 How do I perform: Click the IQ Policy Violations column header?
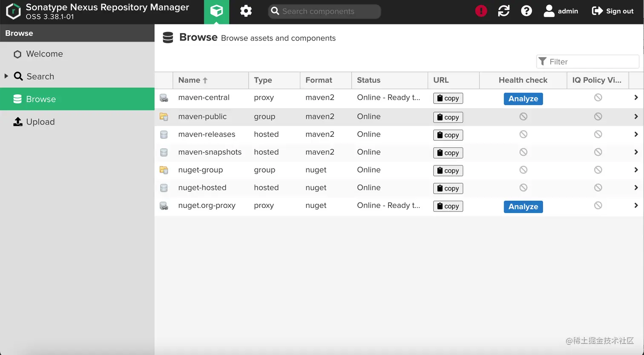598,80
